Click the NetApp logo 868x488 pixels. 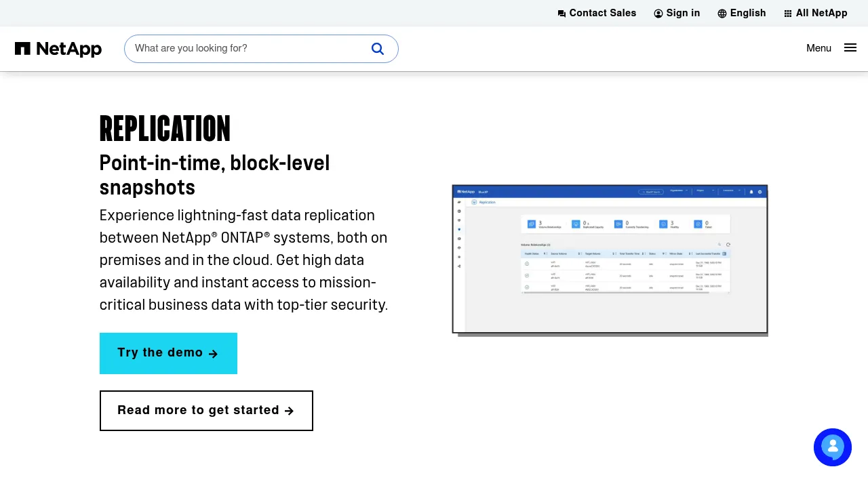pyautogui.click(x=58, y=49)
